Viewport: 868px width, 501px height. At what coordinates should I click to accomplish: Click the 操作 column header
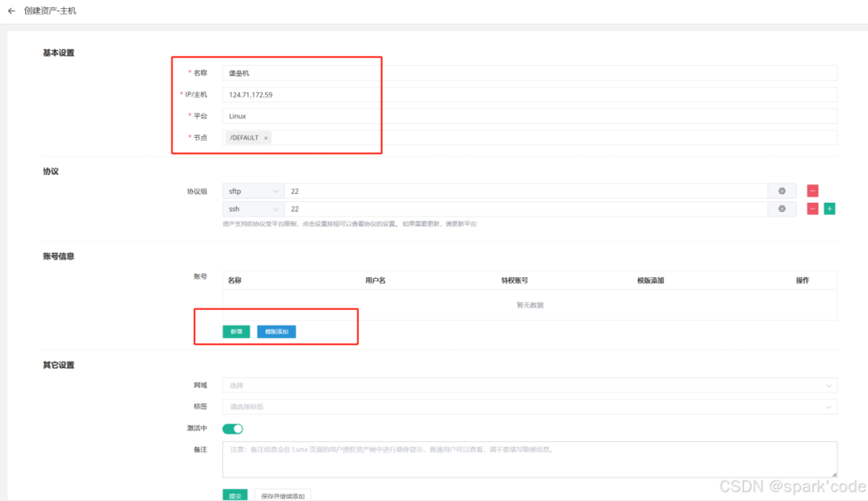pos(802,280)
